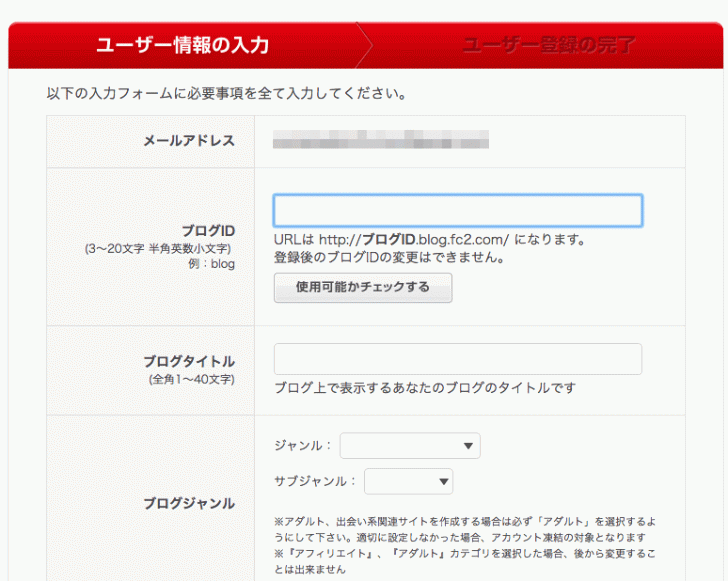Click the bold ブログタイトル row label

pos(189,361)
